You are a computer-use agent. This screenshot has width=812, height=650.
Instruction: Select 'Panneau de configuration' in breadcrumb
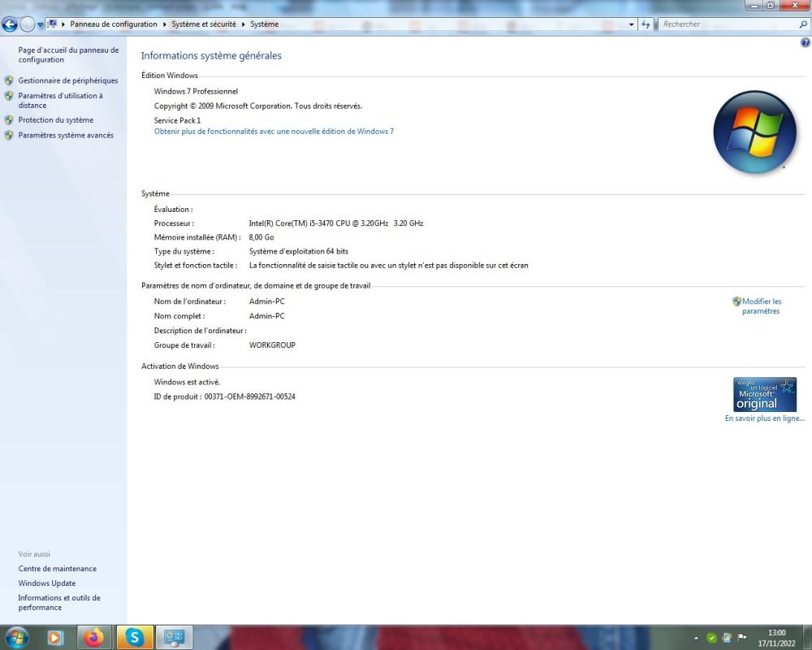[x=114, y=24]
